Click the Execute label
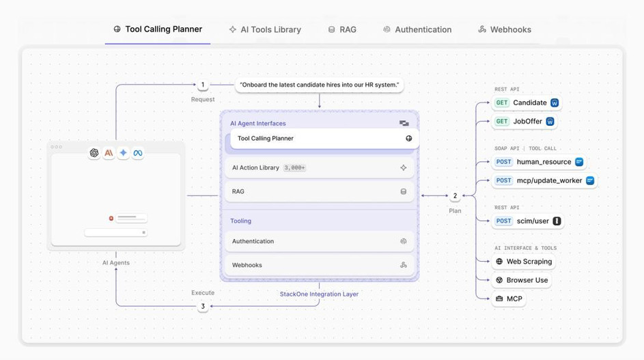 (203, 292)
